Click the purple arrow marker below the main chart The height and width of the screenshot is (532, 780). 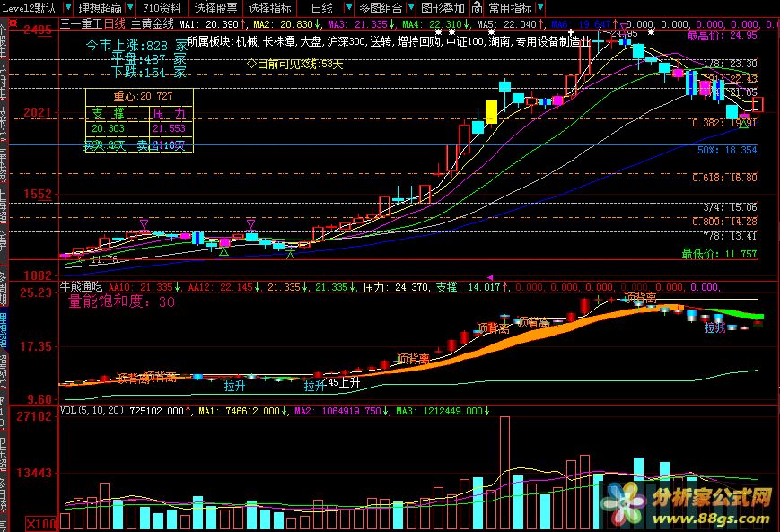(490, 277)
